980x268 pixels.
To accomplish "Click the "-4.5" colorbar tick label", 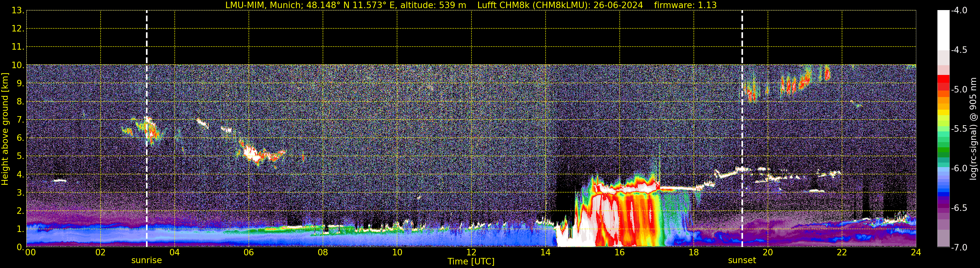I will [x=959, y=50].
